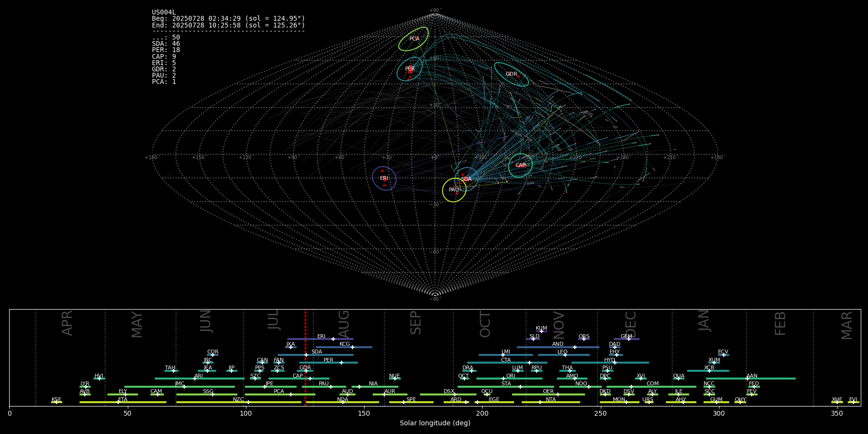Select the AND shower bar in timeline
This screenshot has width=868, height=434.
coord(558,347)
